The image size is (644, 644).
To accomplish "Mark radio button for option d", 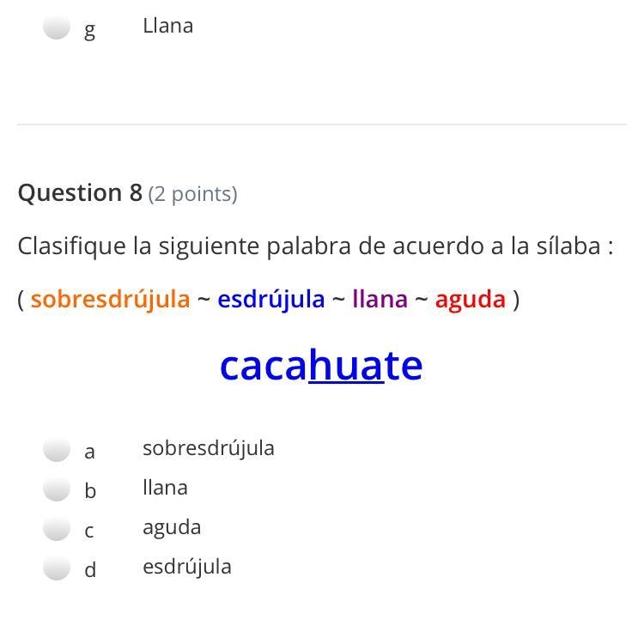I will (x=57, y=568).
